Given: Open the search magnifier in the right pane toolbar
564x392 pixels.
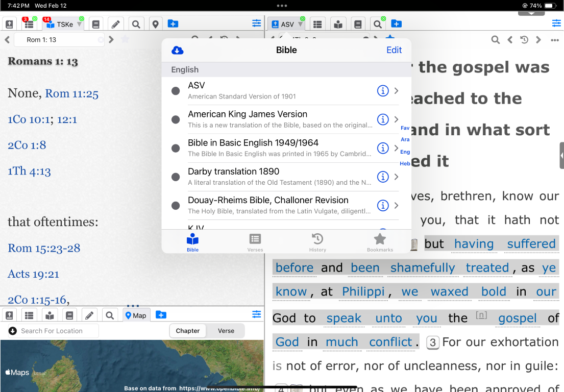Looking at the screenshot, I should click(377, 24).
